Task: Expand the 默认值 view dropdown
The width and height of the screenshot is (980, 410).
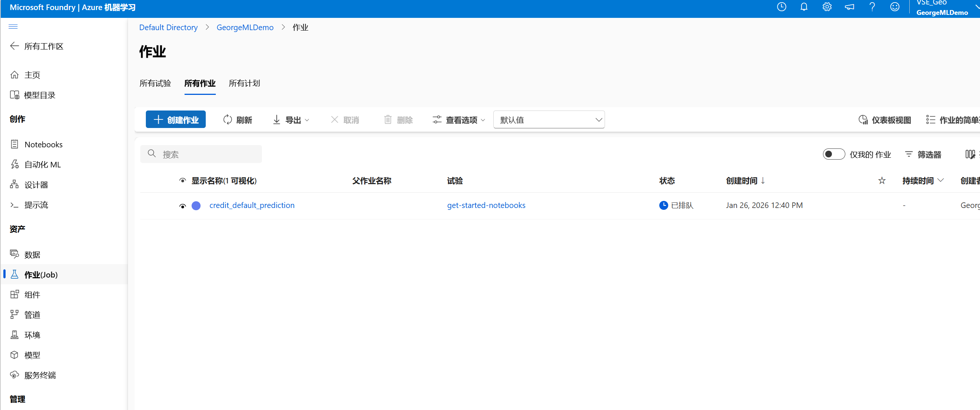Action: point(548,120)
